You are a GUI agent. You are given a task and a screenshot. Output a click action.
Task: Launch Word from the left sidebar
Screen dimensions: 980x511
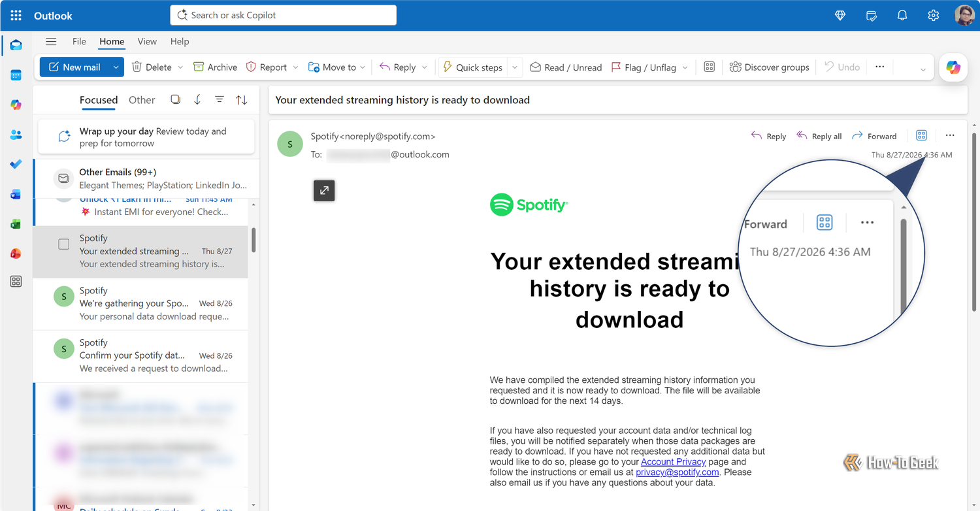point(16,194)
